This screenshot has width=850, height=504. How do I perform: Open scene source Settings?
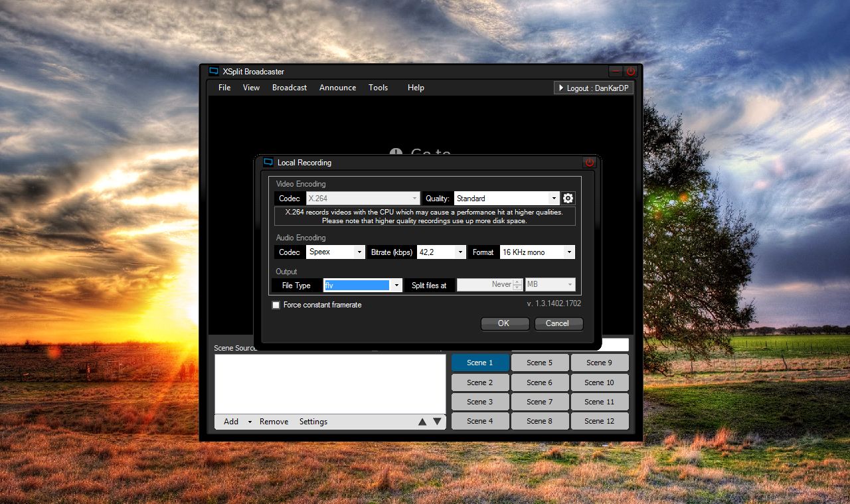tap(313, 422)
